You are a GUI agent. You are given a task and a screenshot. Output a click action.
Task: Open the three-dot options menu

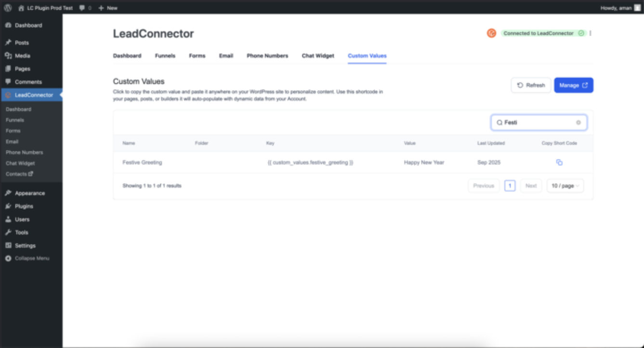tap(591, 33)
